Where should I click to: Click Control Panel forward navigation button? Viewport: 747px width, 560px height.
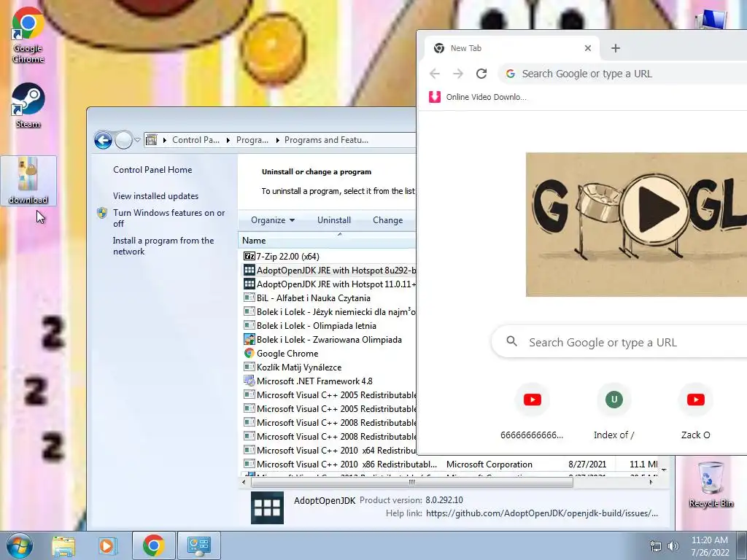tap(124, 140)
